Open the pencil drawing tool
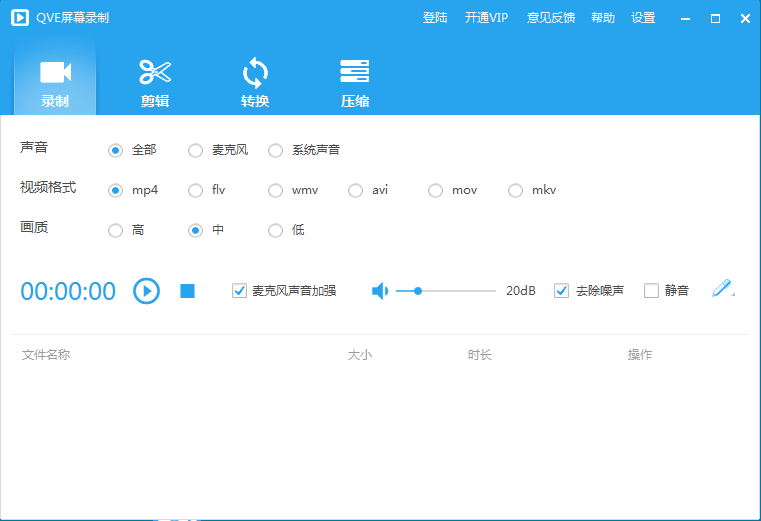The height and width of the screenshot is (521, 761). pos(722,289)
